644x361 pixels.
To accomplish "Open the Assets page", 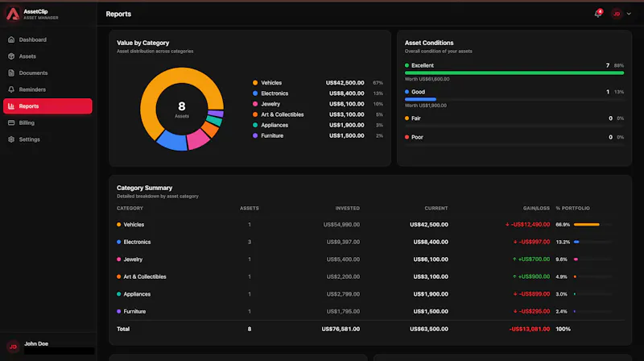I will click(47, 56).
